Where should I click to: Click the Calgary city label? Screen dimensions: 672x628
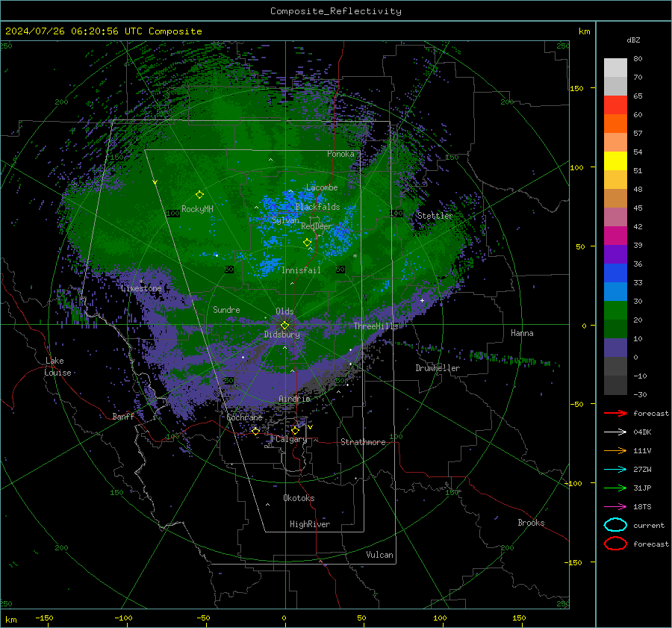(291, 439)
